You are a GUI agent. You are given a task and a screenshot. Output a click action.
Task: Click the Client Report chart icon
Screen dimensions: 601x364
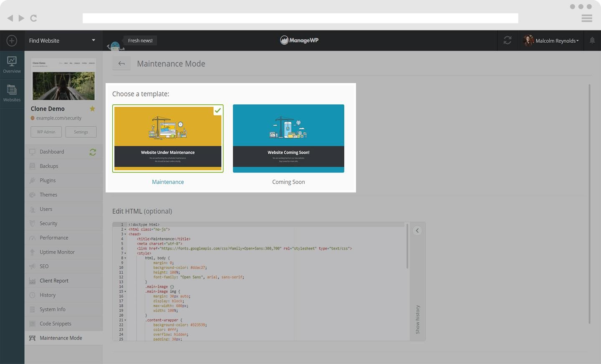click(x=32, y=281)
